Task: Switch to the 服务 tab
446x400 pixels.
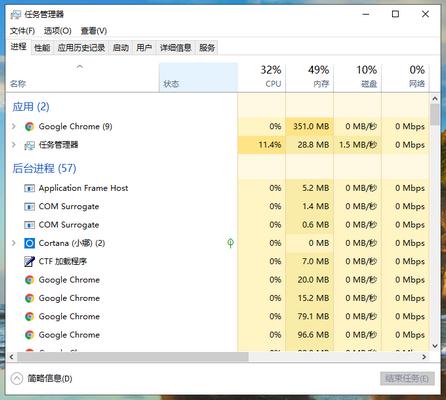Action: 207,48
